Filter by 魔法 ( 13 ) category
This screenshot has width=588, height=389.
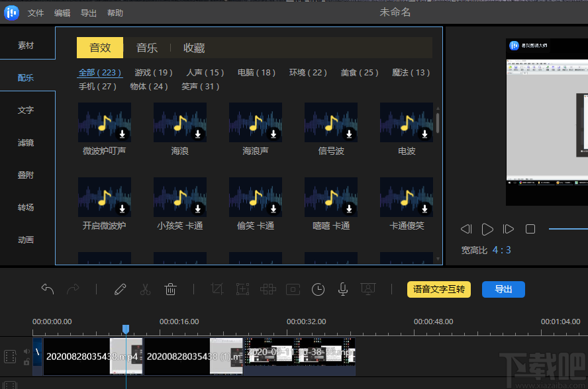(x=411, y=72)
